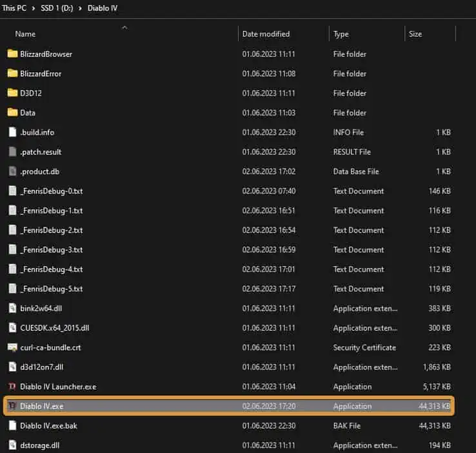Click the dstorage.dll file icon
This screenshot has height=453, width=476.
pyautogui.click(x=12, y=445)
